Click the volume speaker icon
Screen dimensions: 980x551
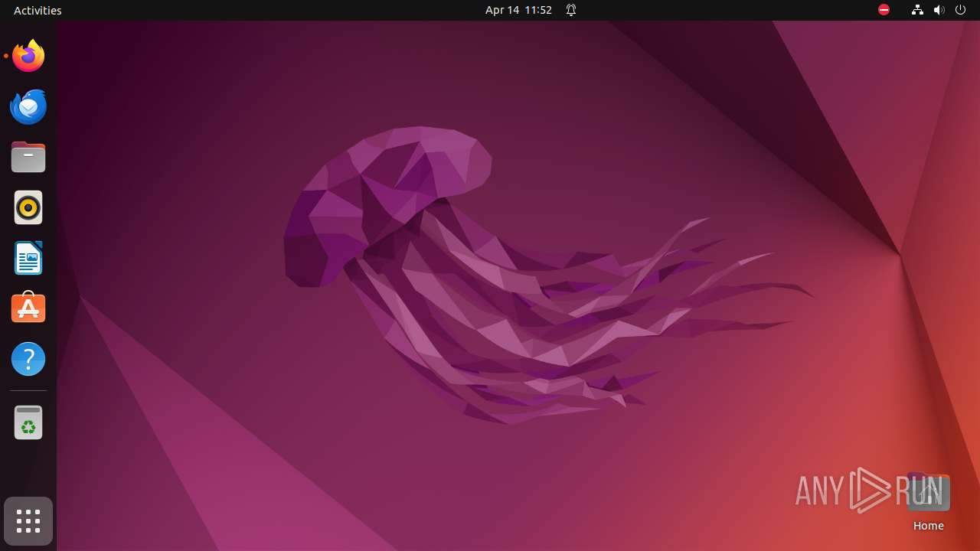(x=939, y=10)
